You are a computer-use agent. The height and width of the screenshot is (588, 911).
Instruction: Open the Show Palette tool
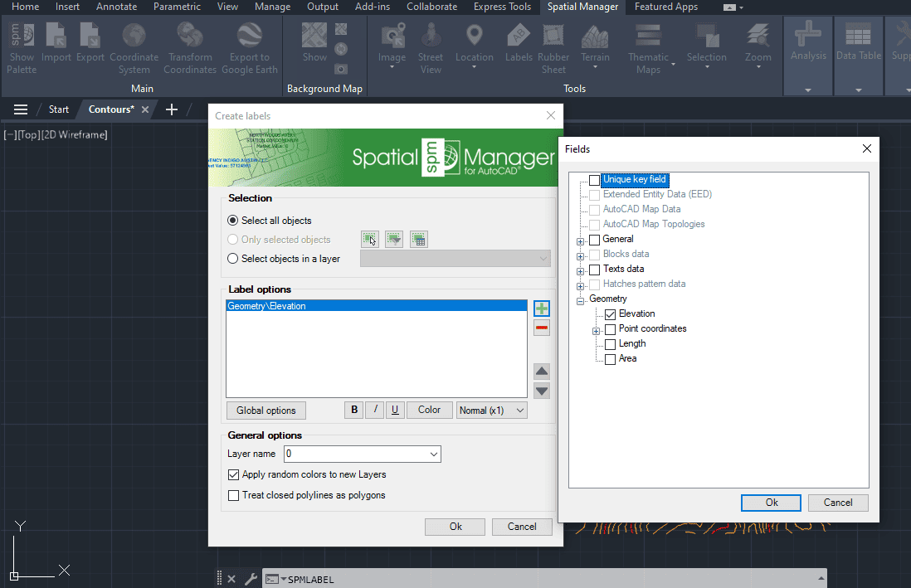(x=22, y=48)
